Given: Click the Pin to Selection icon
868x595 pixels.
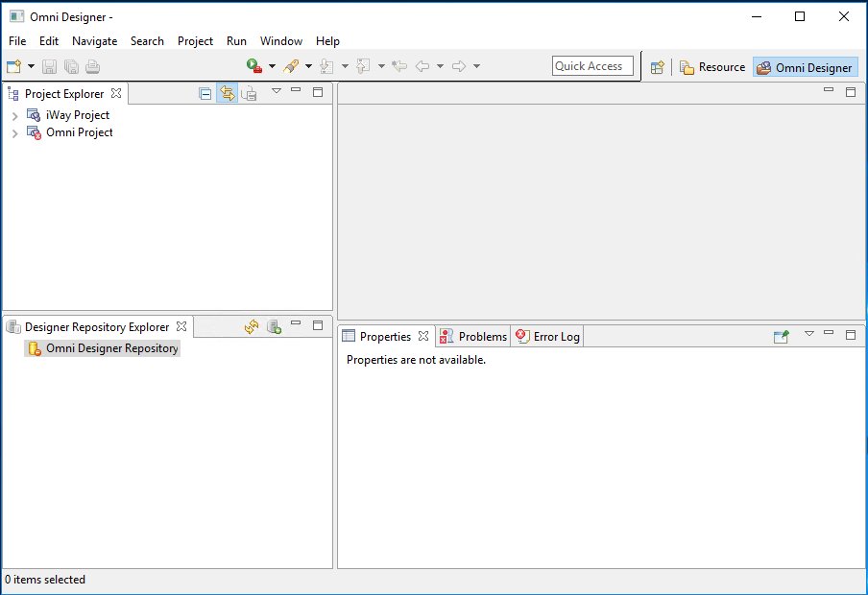Looking at the screenshot, I should pyautogui.click(x=781, y=337).
